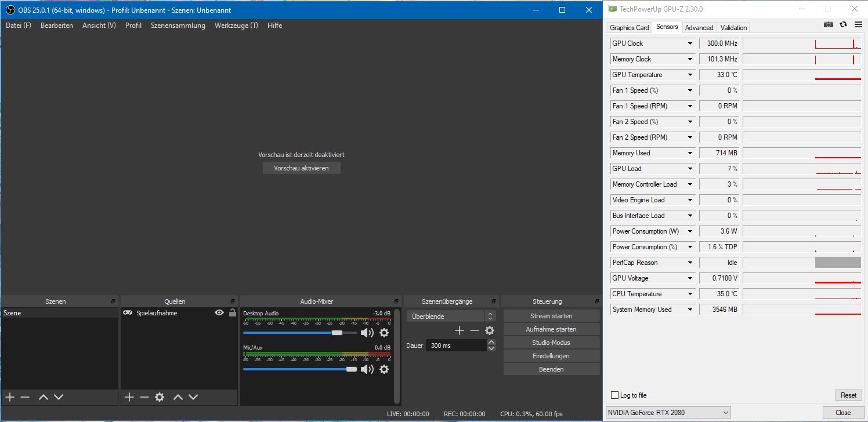Open GPU Temperature sensor dropdown

point(690,75)
